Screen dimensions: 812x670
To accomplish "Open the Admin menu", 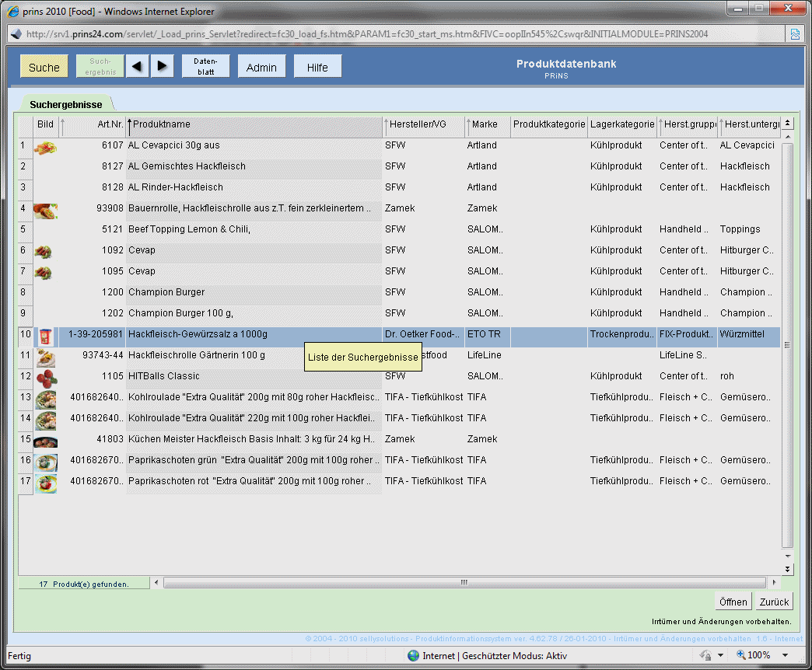I will [261, 67].
